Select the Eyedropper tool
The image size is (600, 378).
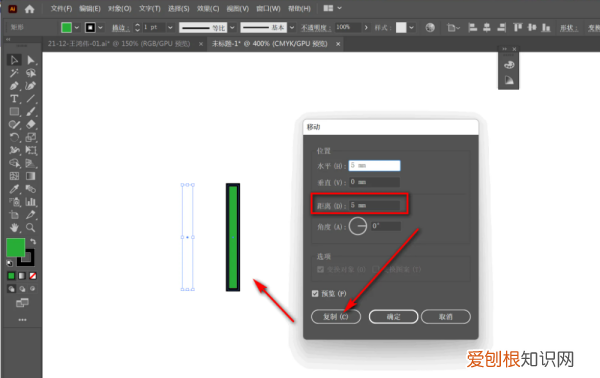[x=14, y=189]
